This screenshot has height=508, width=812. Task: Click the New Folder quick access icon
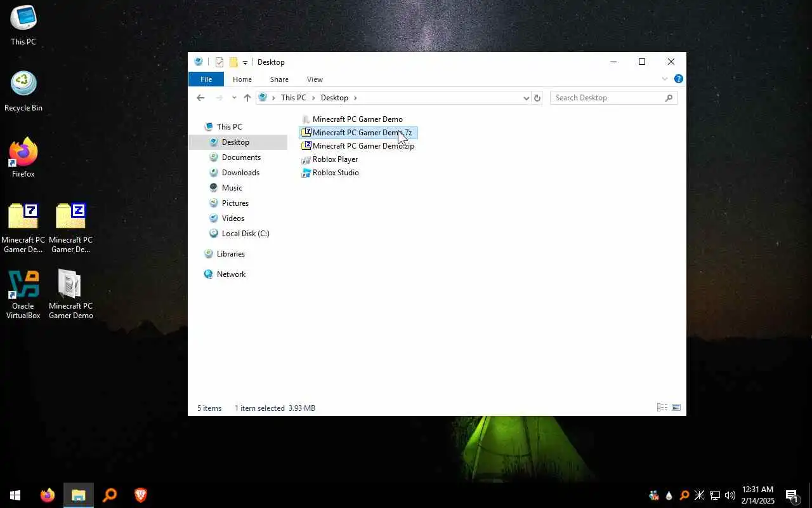pyautogui.click(x=233, y=62)
